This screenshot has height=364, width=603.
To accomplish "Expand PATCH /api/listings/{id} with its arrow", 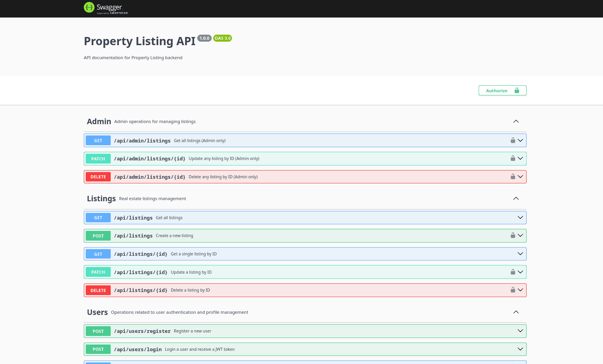I will (520, 272).
